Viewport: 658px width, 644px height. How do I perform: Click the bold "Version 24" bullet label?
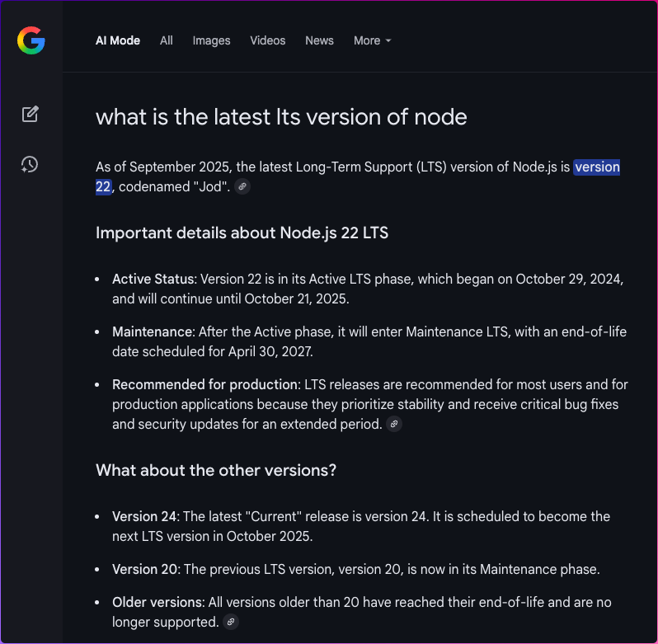click(x=144, y=517)
